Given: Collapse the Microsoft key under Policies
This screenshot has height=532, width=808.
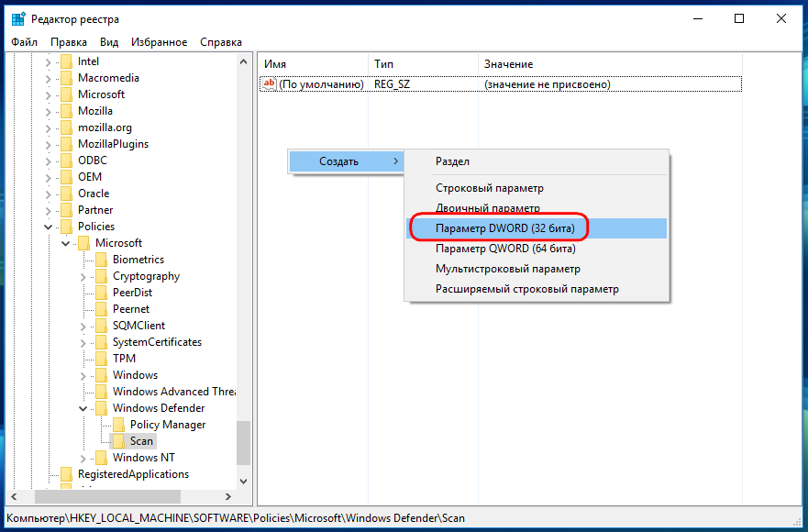Looking at the screenshot, I should coord(65,243).
